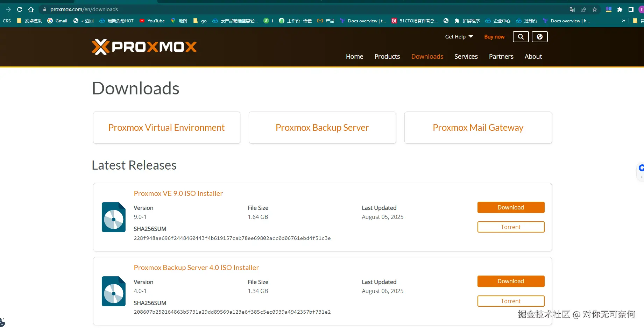This screenshot has height=328, width=644.
Task: Open the cookie settings icon
Action: 2,322
